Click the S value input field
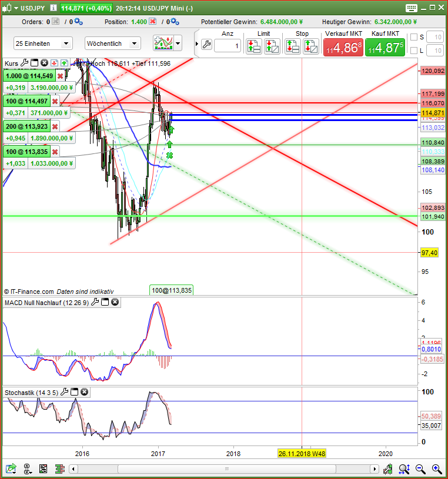Image resolution: width=448 pixels, height=479 pixels. 435,37
